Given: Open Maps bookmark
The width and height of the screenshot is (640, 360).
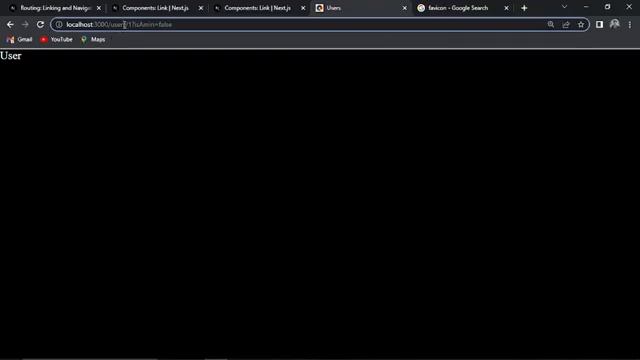Looking at the screenshot, I should [x=93, y=40].
